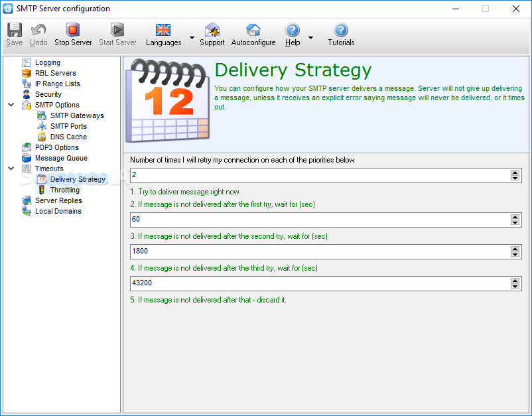Click the Throttling traffic light icon
The width and height of the screenshot is (532, 416).
(42, 190)
